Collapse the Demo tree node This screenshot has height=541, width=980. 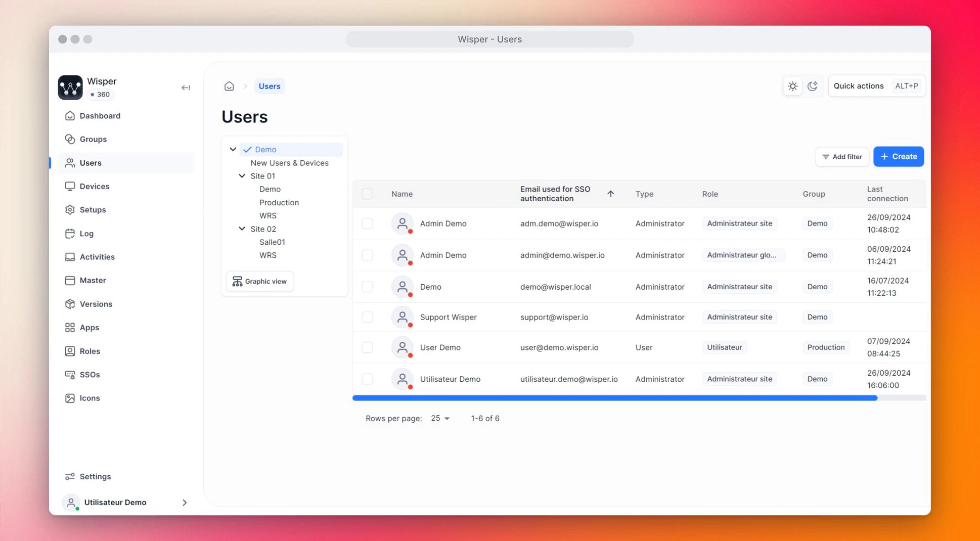[233, 149]
